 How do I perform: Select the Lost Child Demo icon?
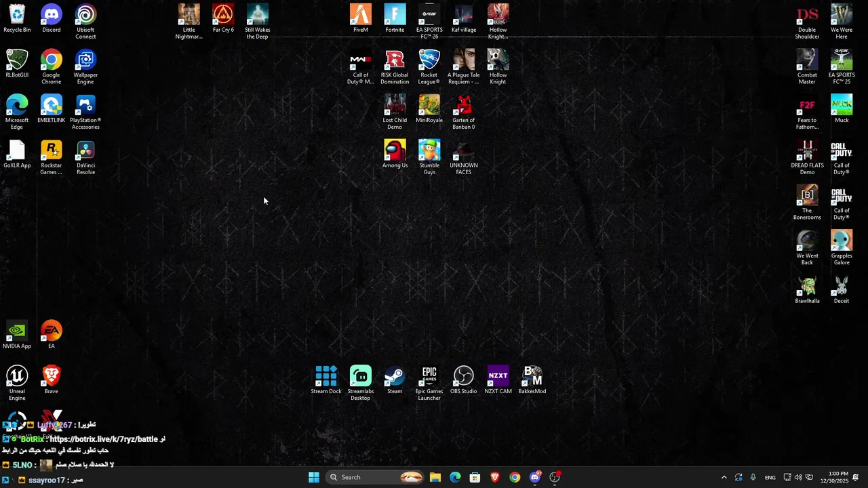[x=395, y=113]
